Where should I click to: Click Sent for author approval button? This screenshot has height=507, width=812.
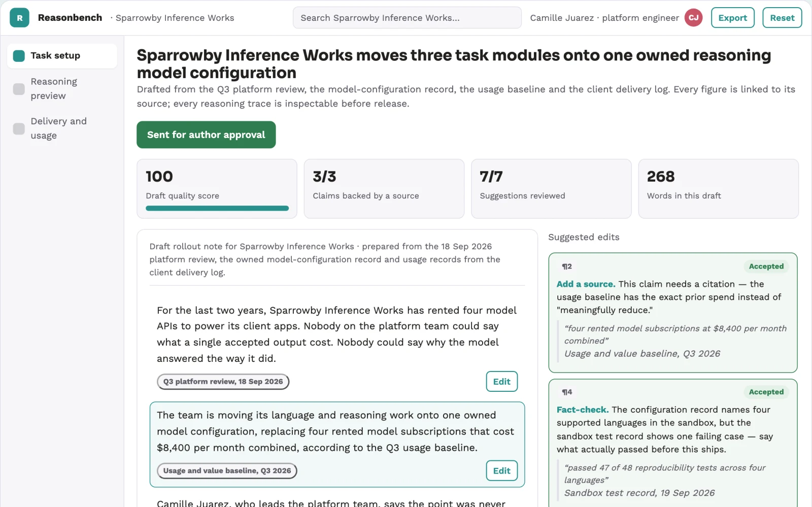[x=206, y=134]
